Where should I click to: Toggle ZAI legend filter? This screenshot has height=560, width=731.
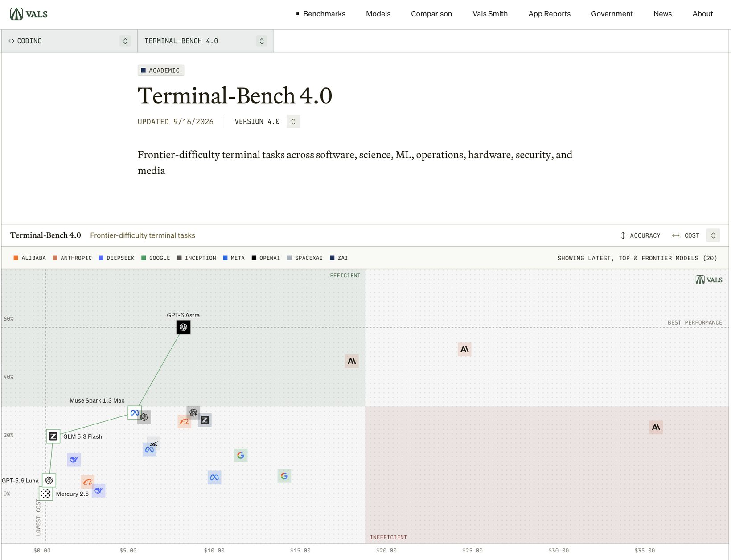click(339, 258)
